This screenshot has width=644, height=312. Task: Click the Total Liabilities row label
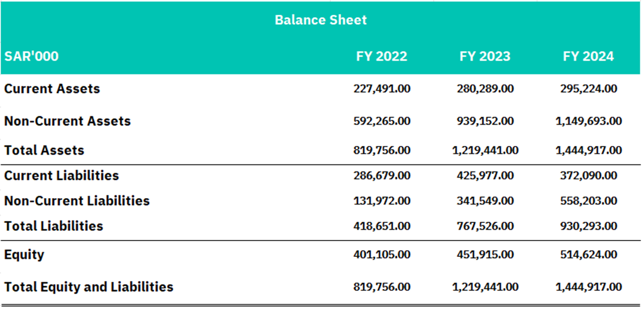54,226
